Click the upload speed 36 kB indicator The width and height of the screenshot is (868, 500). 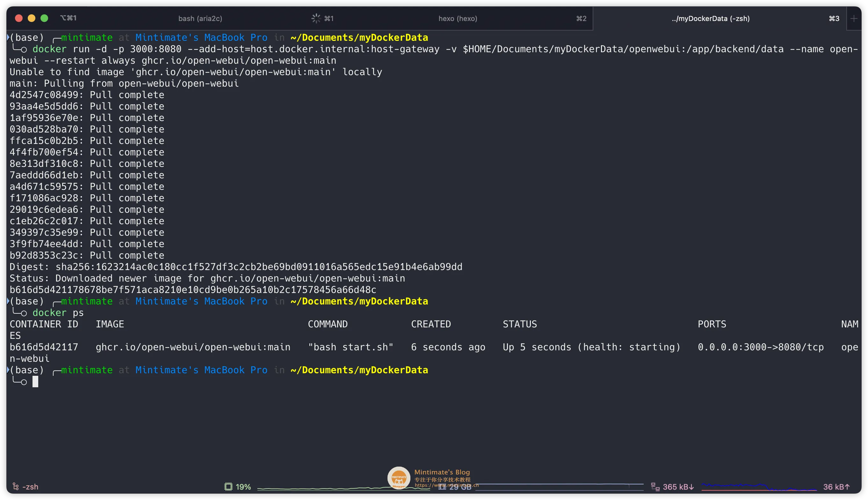point(836,487)
